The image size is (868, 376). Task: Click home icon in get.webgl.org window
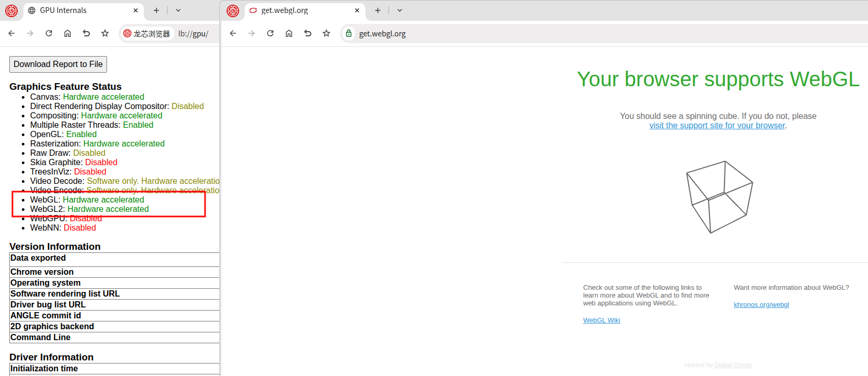click(x=289, y=33)
